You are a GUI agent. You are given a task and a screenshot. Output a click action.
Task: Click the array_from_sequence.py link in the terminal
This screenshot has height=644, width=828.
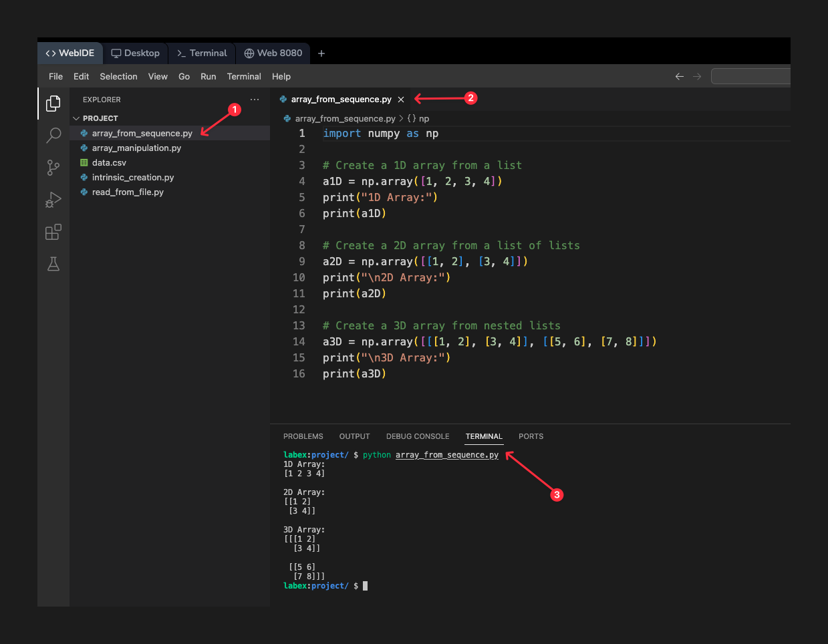446,454
